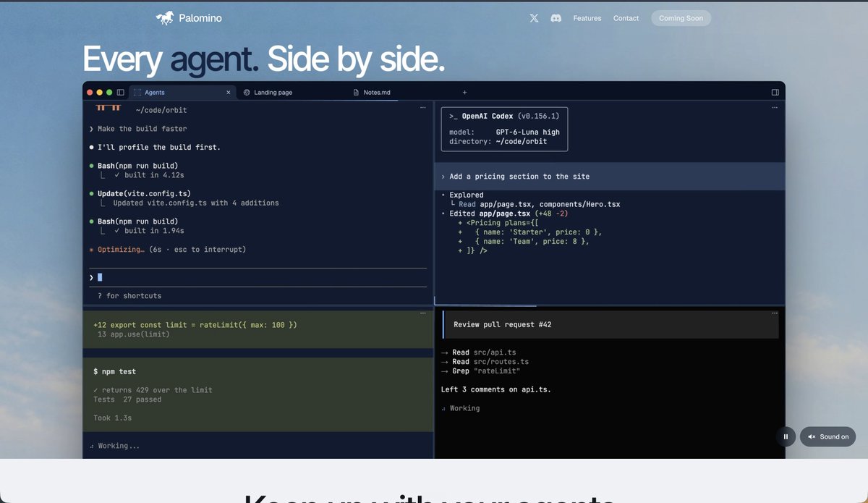Click the 'OpenAI Codex (v0.156.1)' header box

505,130
